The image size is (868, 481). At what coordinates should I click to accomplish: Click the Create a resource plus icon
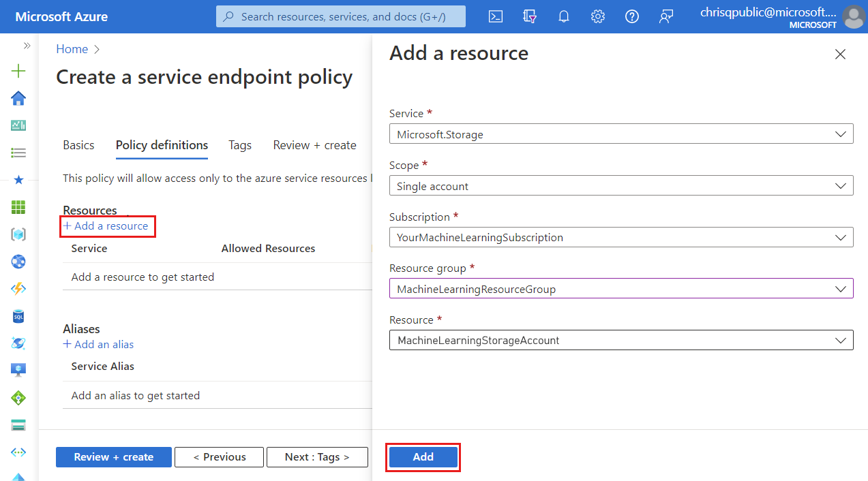(x=18, y=71)
